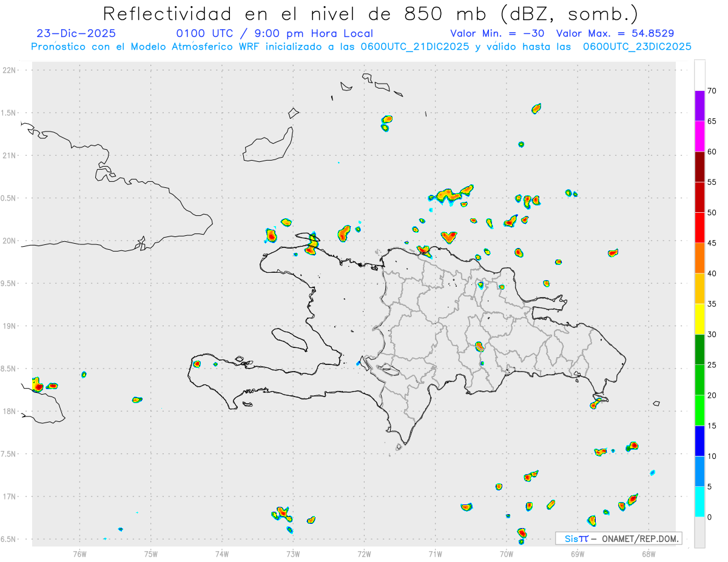Click the '18N' latitude axis label

(9, 411)
